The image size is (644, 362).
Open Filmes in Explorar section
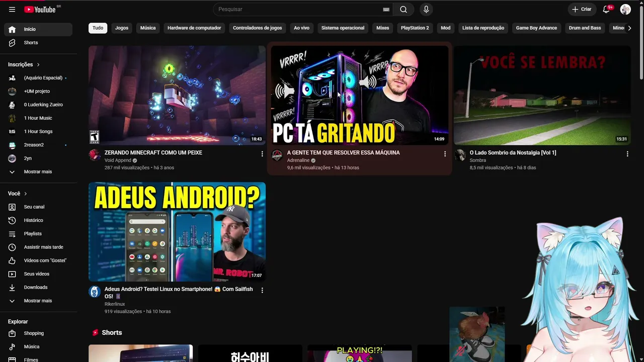click(38, 359)
